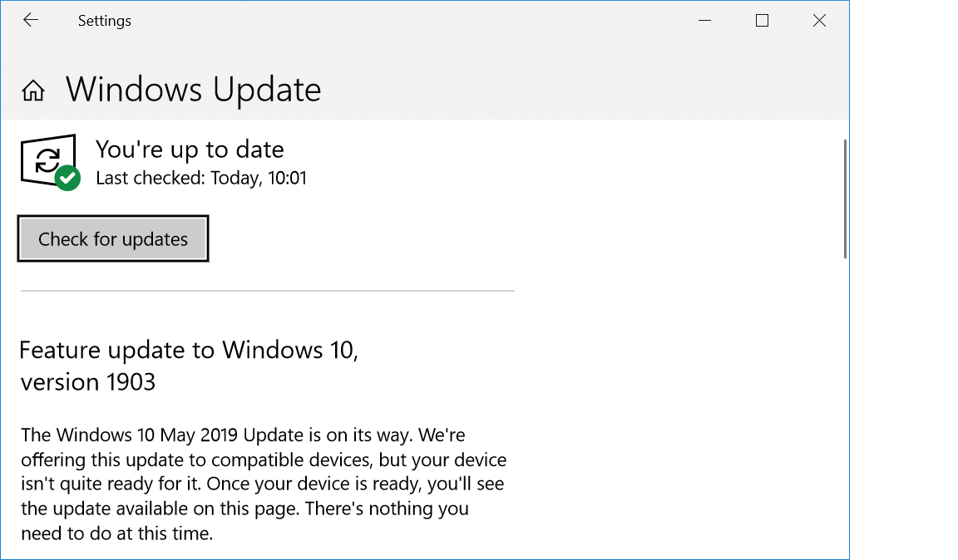The width and height of the screenshot is (958, 560).
Task: Go back with the Settings back arrow
Action: click(x=31, y=20)
